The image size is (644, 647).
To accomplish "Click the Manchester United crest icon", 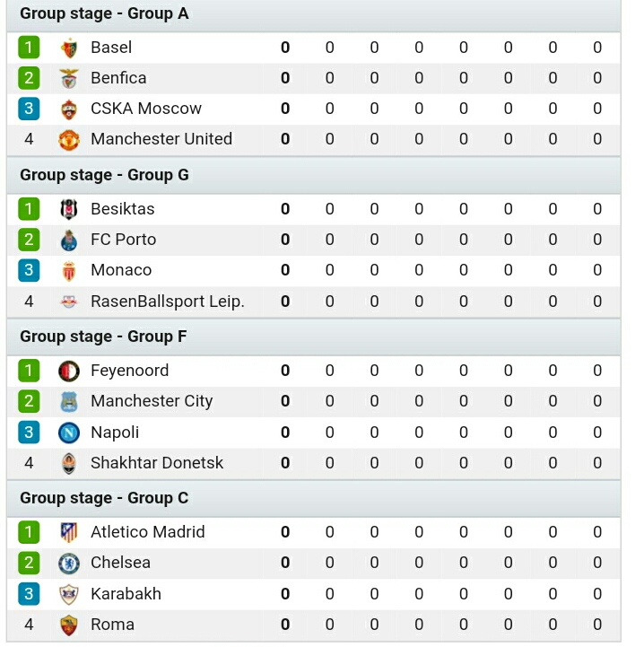I will (69, 139).
